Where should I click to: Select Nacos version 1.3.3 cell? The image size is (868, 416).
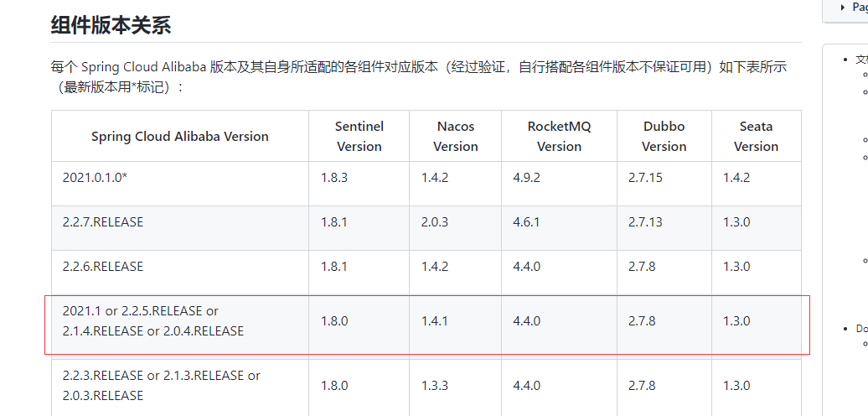tap(456, 387)
